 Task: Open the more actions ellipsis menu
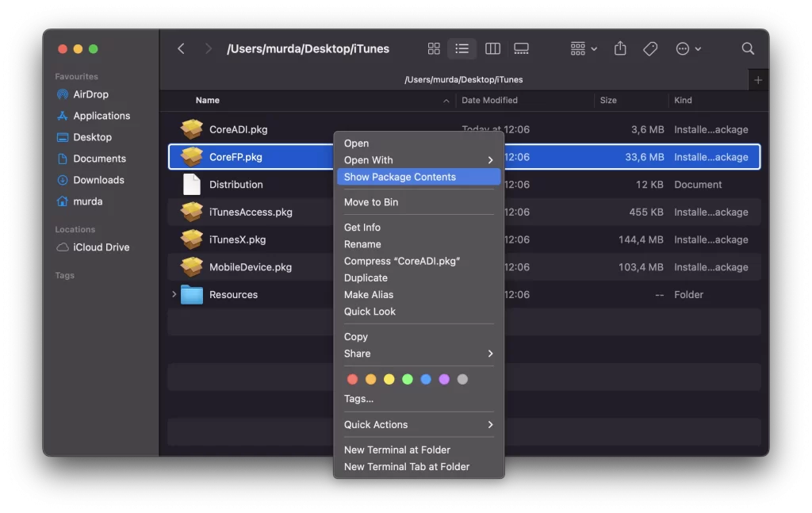click(x=688, y=49)
